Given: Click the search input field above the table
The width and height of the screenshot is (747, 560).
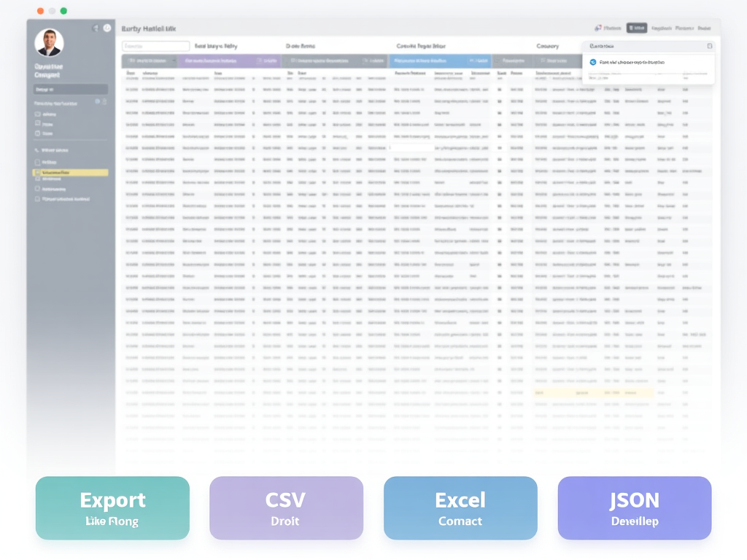Looking at the screenshot, I should click(156, 45).
